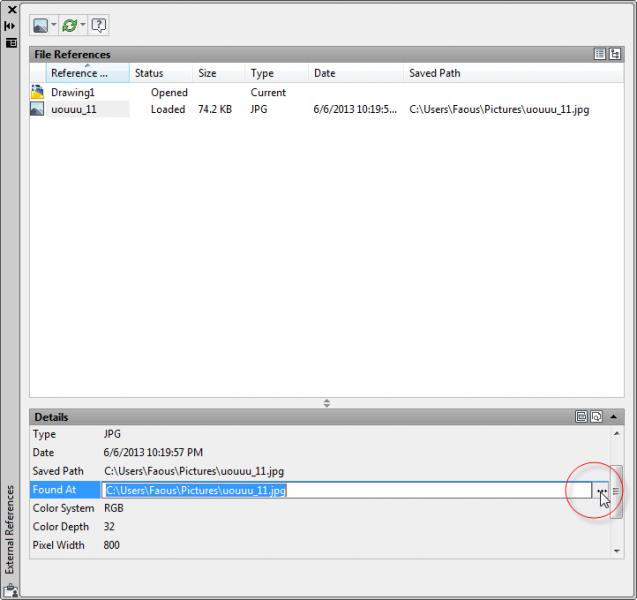Click the splitter handle between panes
637x600 pixels.
pos(327,403)
